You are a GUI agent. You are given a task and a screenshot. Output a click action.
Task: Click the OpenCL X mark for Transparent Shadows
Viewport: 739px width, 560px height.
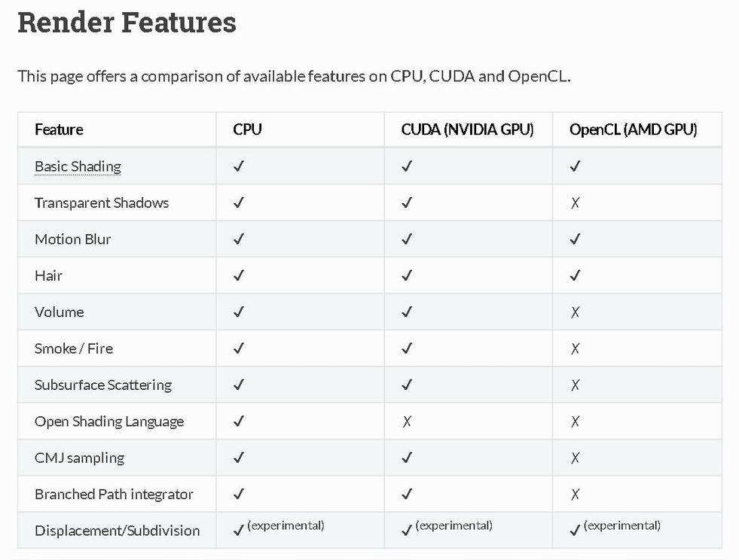click(x=575, y=203)
